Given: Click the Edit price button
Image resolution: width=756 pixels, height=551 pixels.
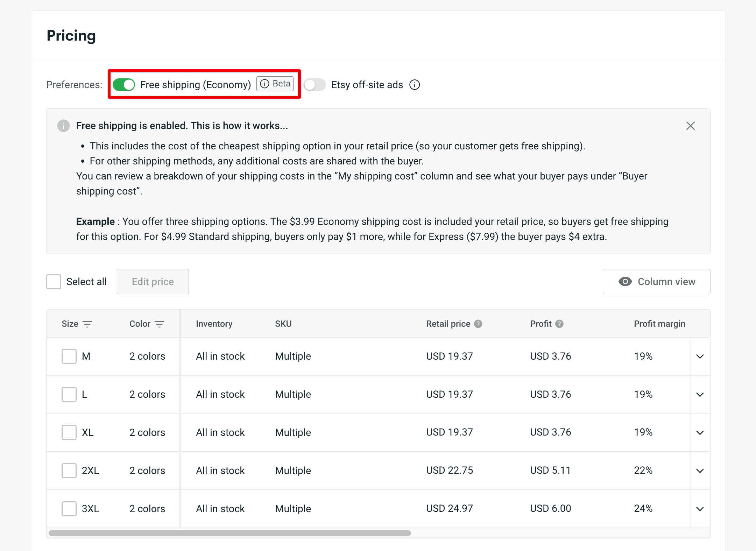Looking at the screenshot, I should tap(153, 282).
